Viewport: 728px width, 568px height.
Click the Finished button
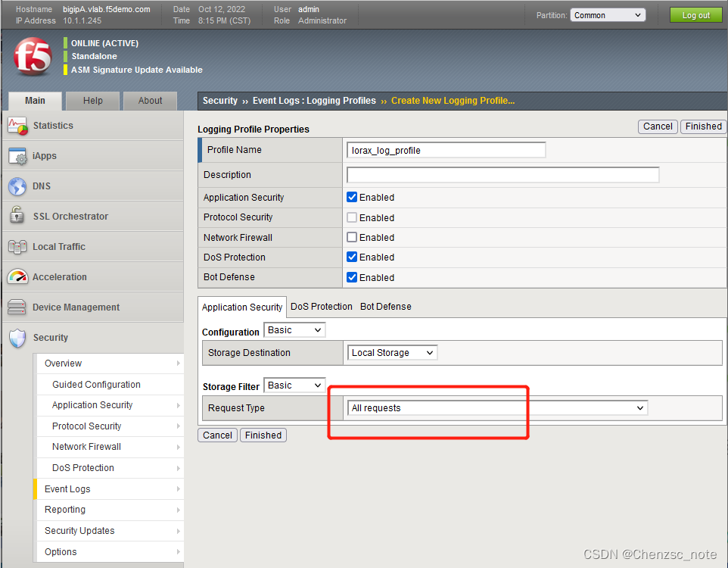703,126
